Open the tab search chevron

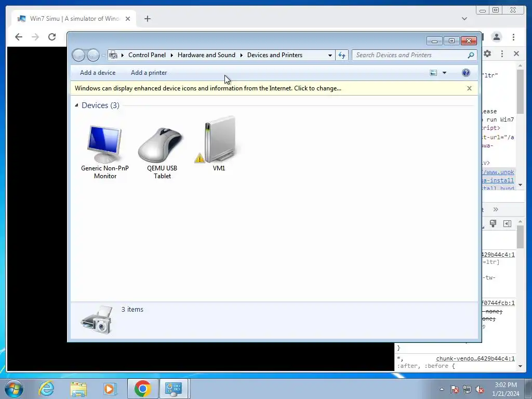464,19
